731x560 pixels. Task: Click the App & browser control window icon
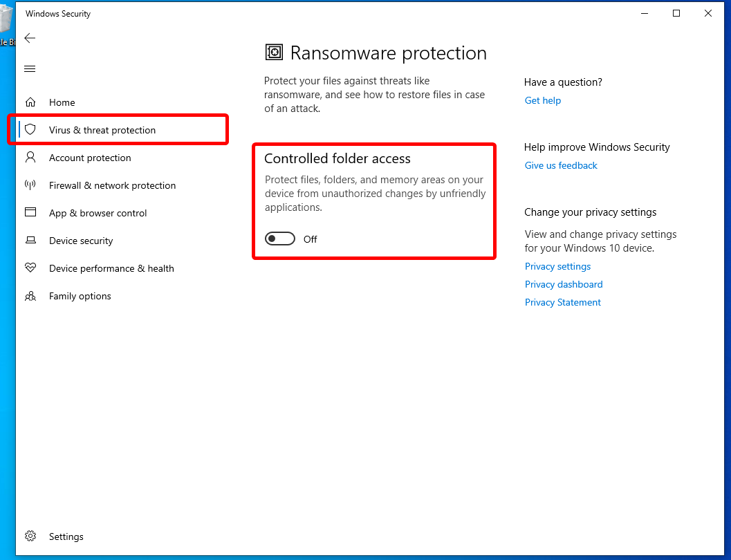point(30,213)
